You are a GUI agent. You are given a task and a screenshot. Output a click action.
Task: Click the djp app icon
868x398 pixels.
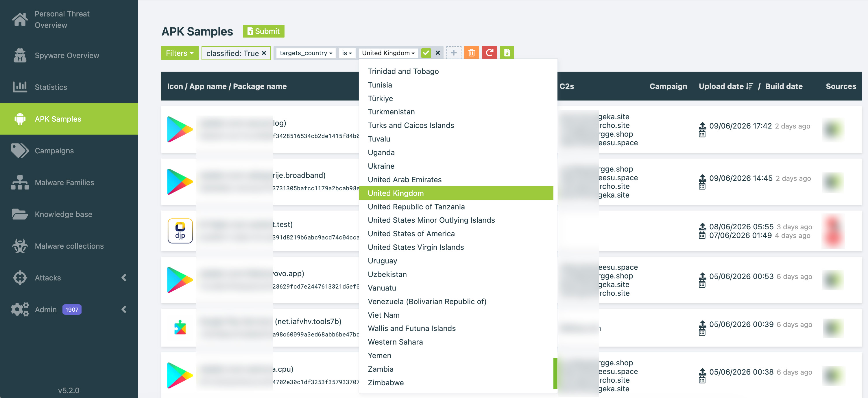(x=180, y=231)
